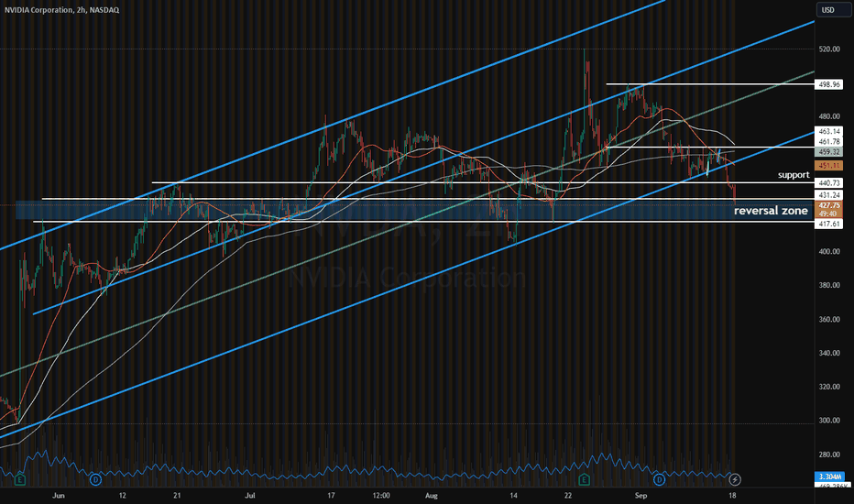Click the current price 427.75 label
854x504 pixels.
(828, 205)
